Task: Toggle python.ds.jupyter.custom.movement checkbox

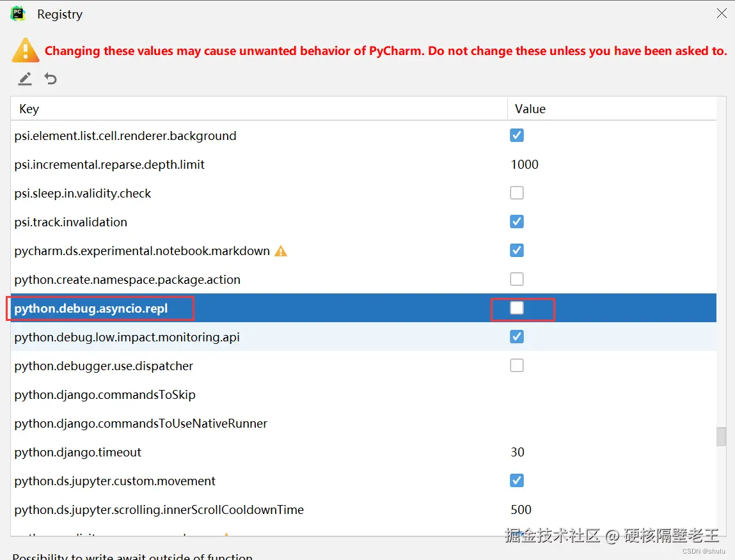Action: click(517, 480)
